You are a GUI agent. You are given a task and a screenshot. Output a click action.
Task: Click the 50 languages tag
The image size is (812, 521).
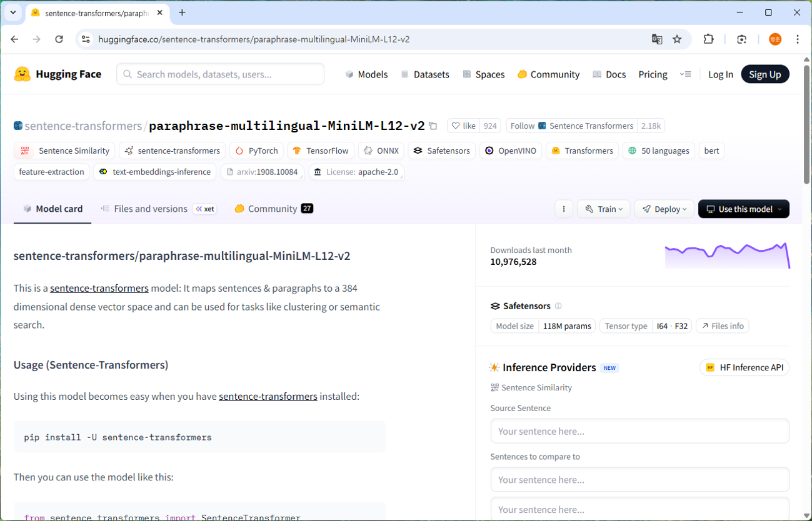pyautogui.click(x=659, y=151)
